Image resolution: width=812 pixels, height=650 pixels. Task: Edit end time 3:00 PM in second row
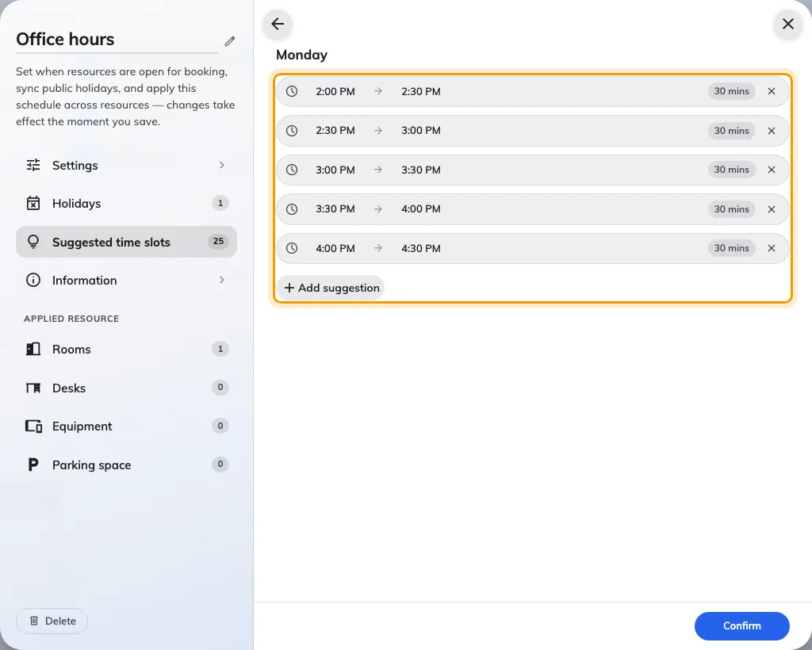coord(420,131)
